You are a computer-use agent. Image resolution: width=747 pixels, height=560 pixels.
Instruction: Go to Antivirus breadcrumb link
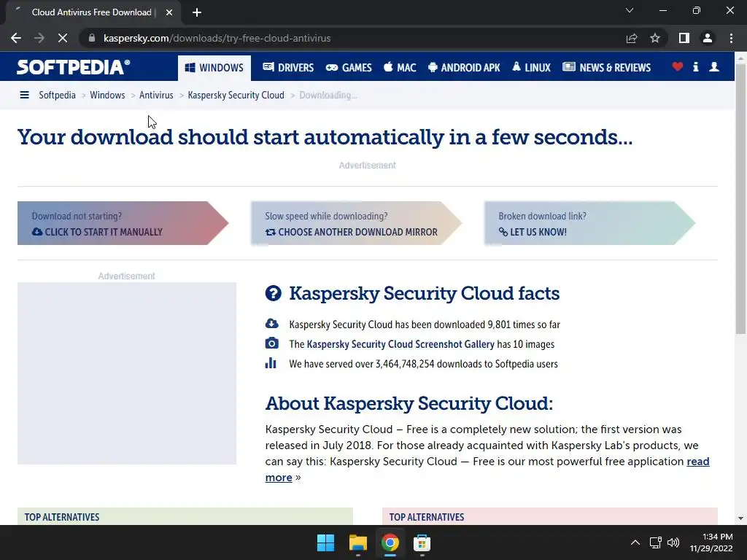click(156, 96)
